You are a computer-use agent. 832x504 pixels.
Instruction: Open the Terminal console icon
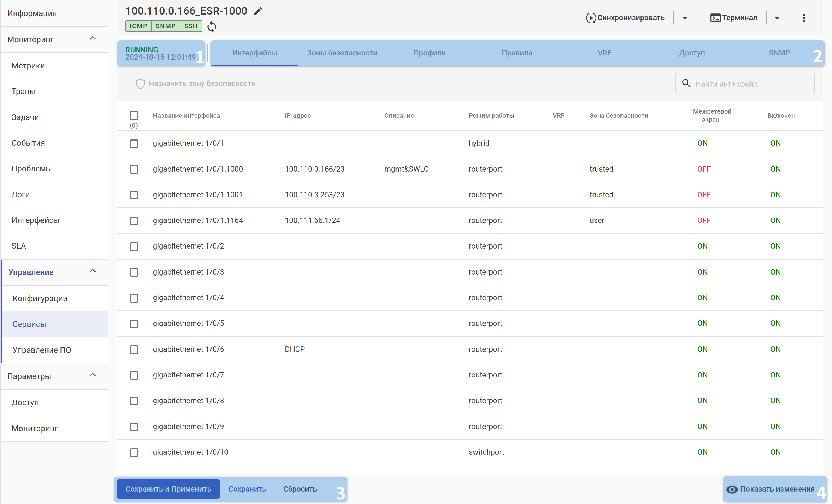click(715, 18)
